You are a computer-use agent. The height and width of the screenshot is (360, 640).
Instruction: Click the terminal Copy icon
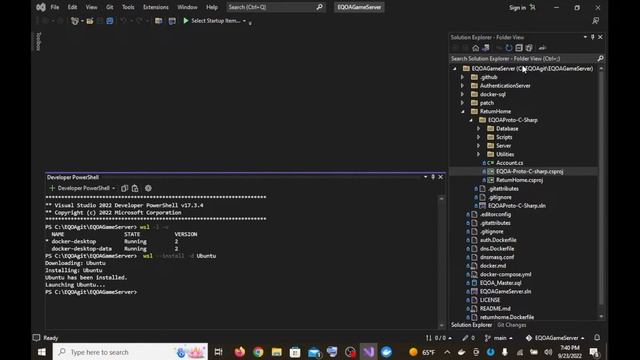124,188
